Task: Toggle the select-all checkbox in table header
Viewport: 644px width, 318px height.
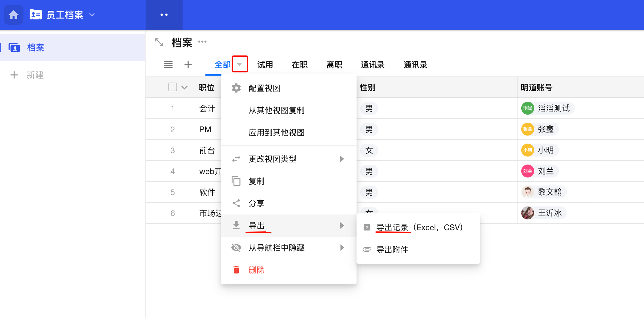Action: (173, 87)
